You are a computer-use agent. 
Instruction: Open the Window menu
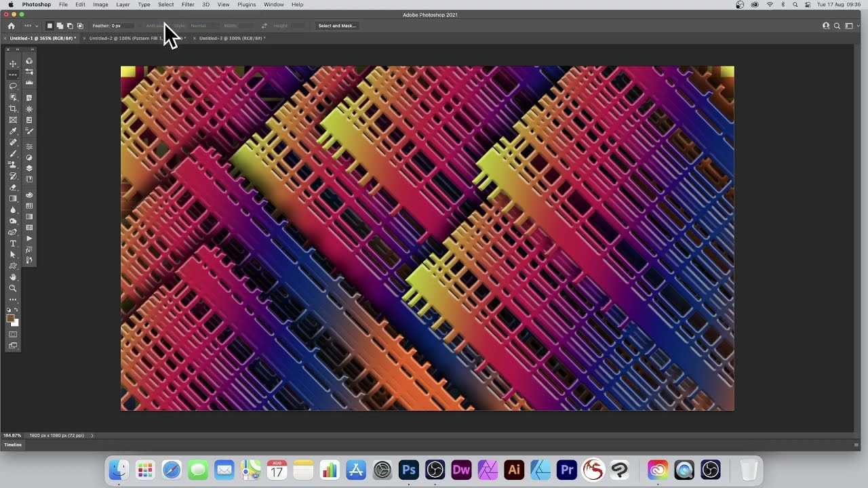point(274,4)
